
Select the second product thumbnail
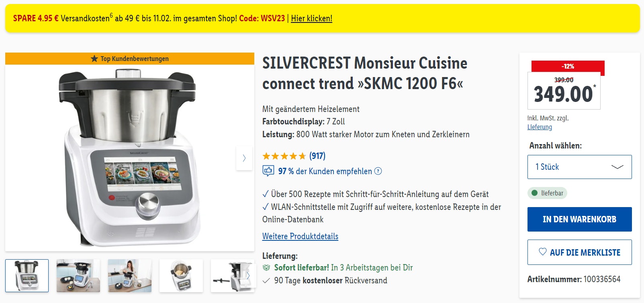tap(78, 276)
